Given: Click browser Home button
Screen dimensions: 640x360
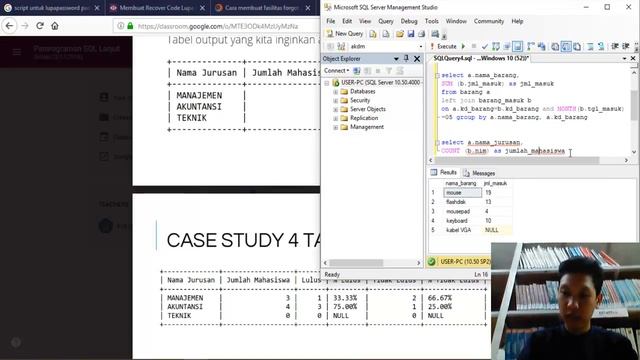Looking at the screenshot, I should pos(55,26).
